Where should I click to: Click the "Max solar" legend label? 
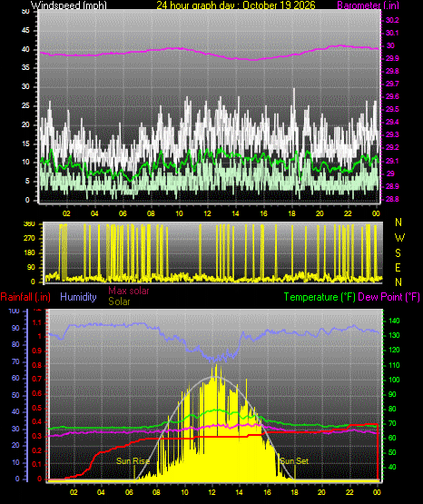129,291
